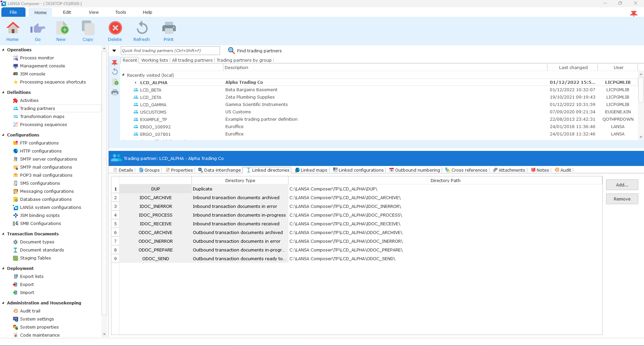Select the ODOC_SEND directory row

[x=357, y=259]
